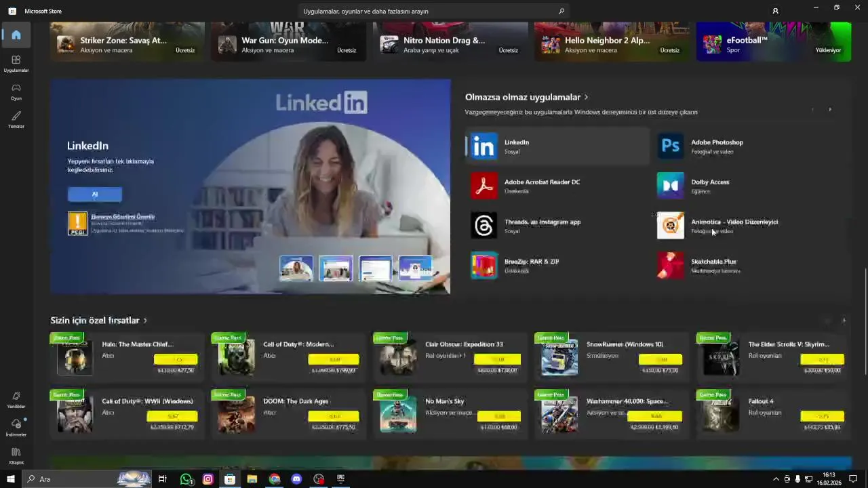Click the search box in title bar
This screenshot has width=868, height=488.
pos(434,11)
